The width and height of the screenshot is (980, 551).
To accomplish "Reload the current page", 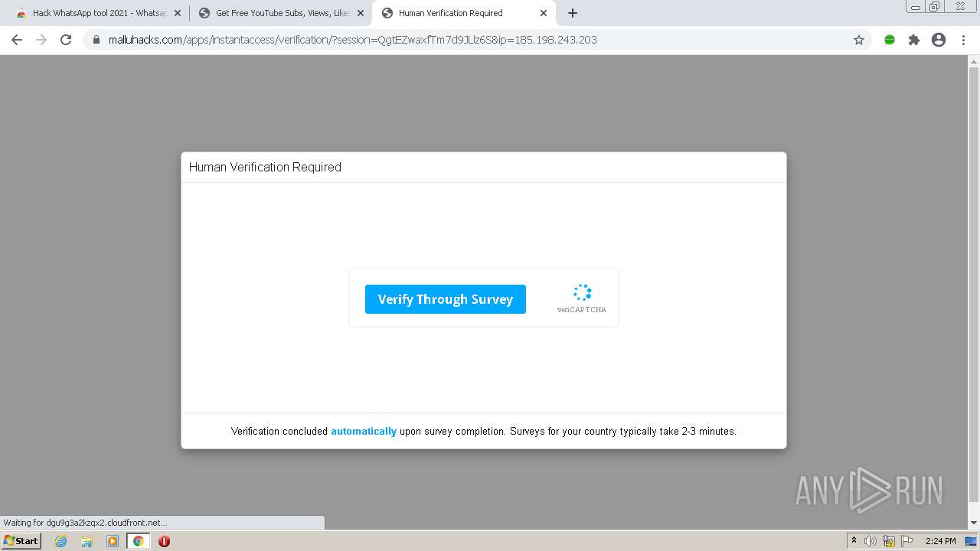I will [66, 40].
